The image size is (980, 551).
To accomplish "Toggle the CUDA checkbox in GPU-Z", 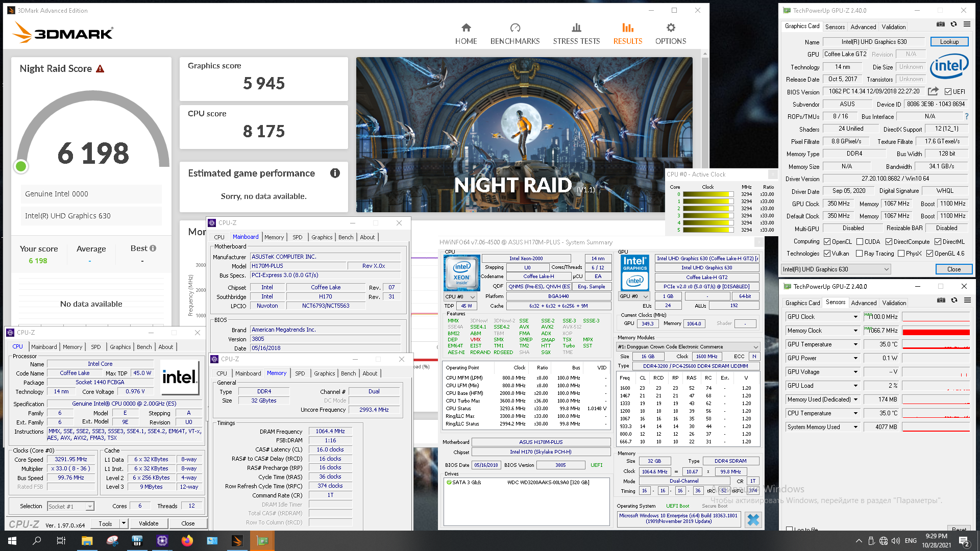I will [x=860, y=242].
